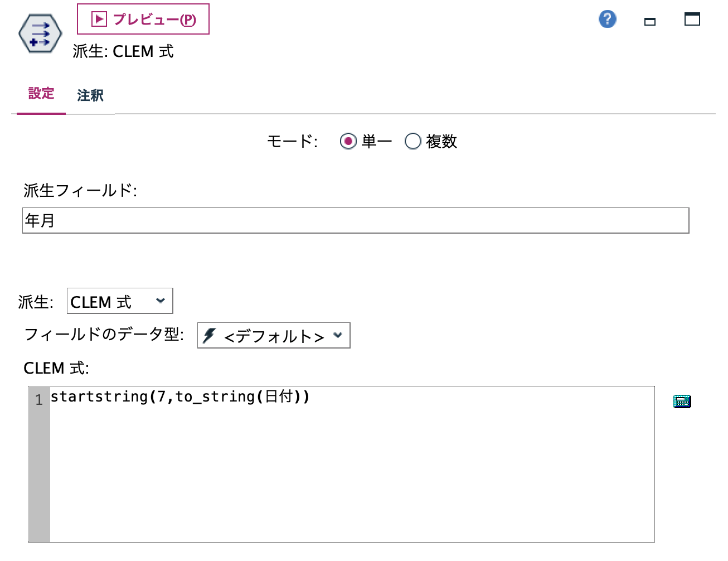Select the 単一 mode radio button
The image size is (728, 561).
tap(349, 142)
